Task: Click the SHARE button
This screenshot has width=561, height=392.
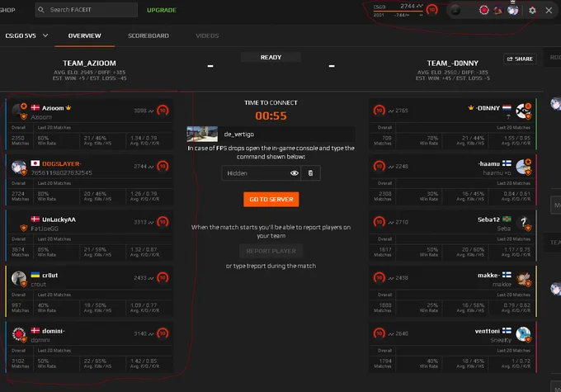Action: click(520, 59)
